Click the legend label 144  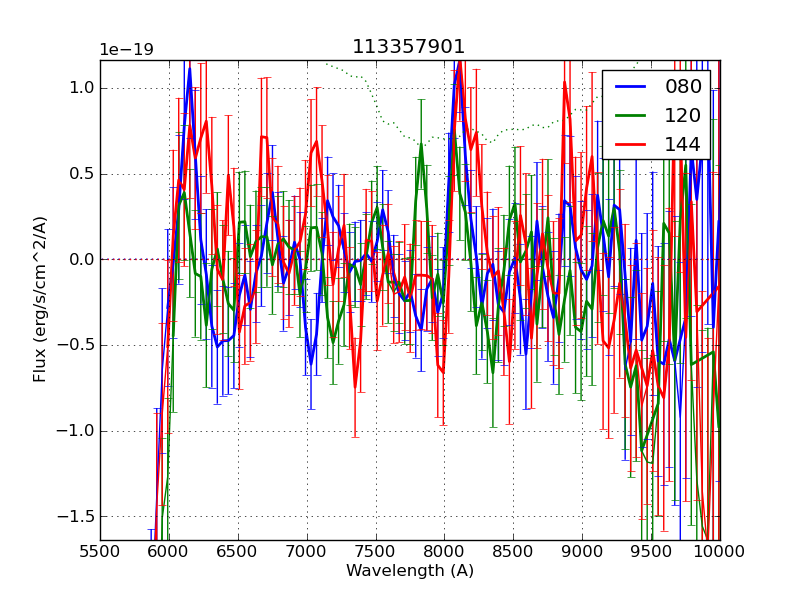click(682, 145)
